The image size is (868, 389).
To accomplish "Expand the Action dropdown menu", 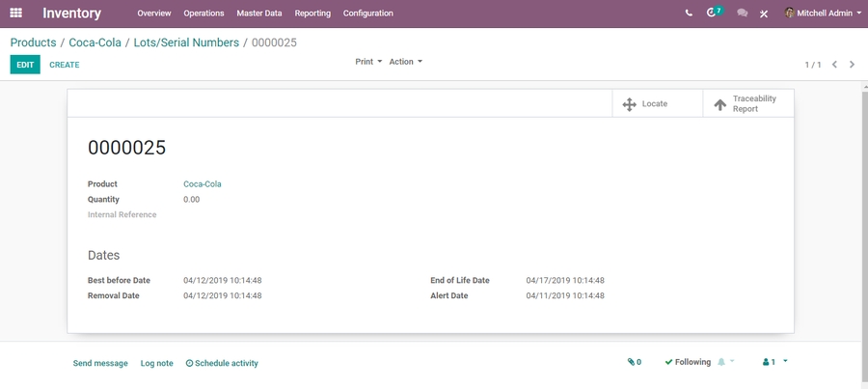I will (405, 62).
